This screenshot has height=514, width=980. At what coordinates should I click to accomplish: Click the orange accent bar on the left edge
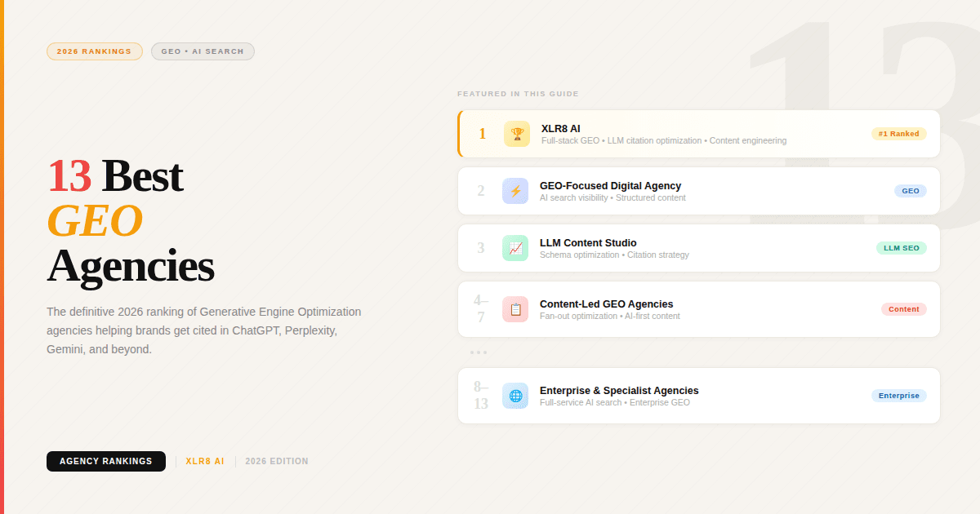tap(2, 257)
